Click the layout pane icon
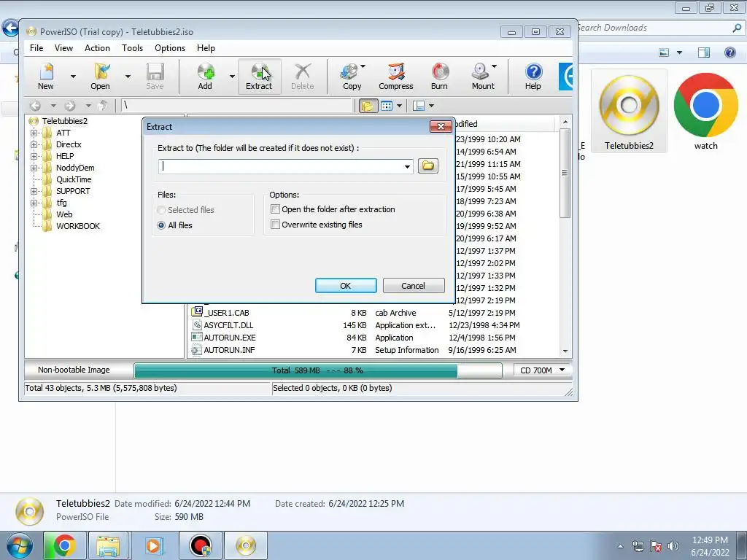Screen dimensions: 747x560 pyautogui.click(x=418, y=106)
